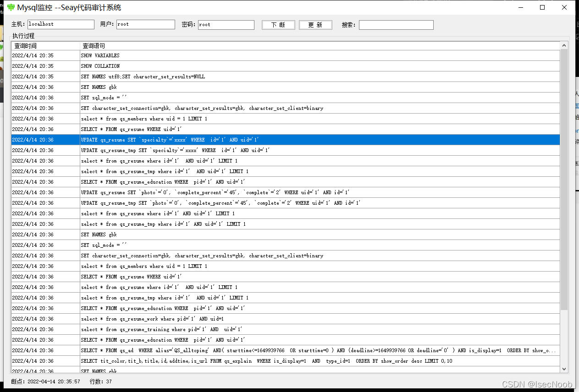Viewport: 579px width, 392px height.
Task: Select the SHOW VARIABLES query row
Action: (183, 55)
